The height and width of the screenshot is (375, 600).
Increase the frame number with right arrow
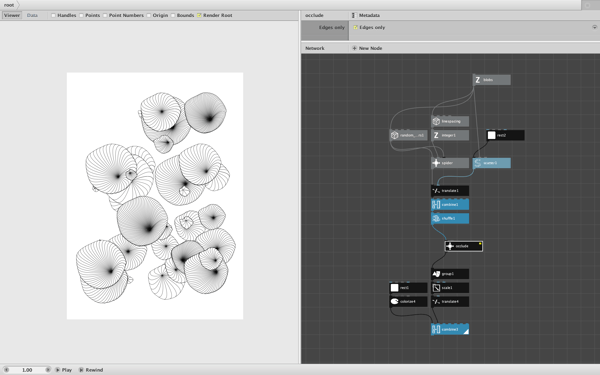tap(48, 370)
